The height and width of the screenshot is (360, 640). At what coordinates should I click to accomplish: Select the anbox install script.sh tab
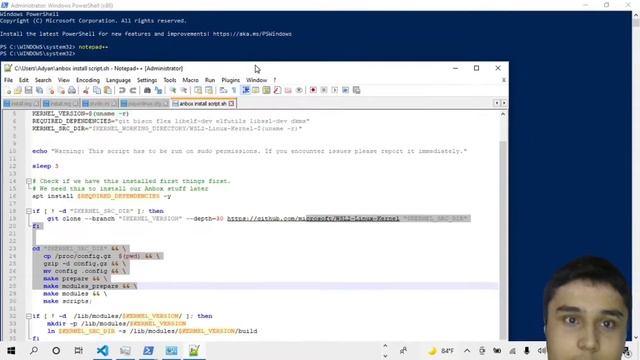tap(203, 104)
